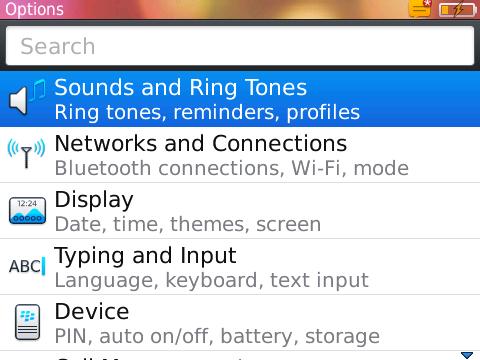Open the yellow message notification icon
Screen dimensions: 480x360
pos(420,8)
